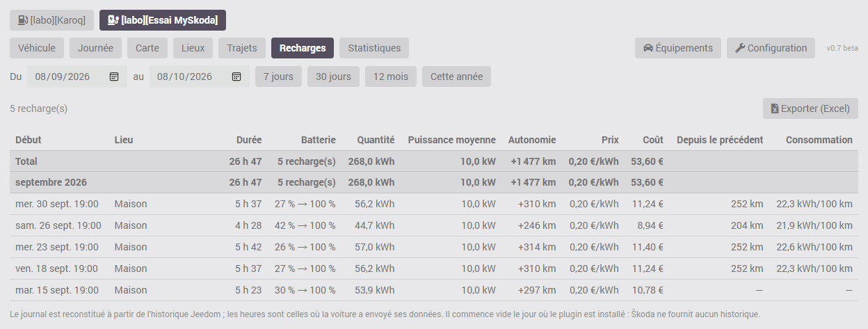This screenshot has width=868, height=329.
Task: Click the Depuis le précédent header
Action: click(720, 140)
